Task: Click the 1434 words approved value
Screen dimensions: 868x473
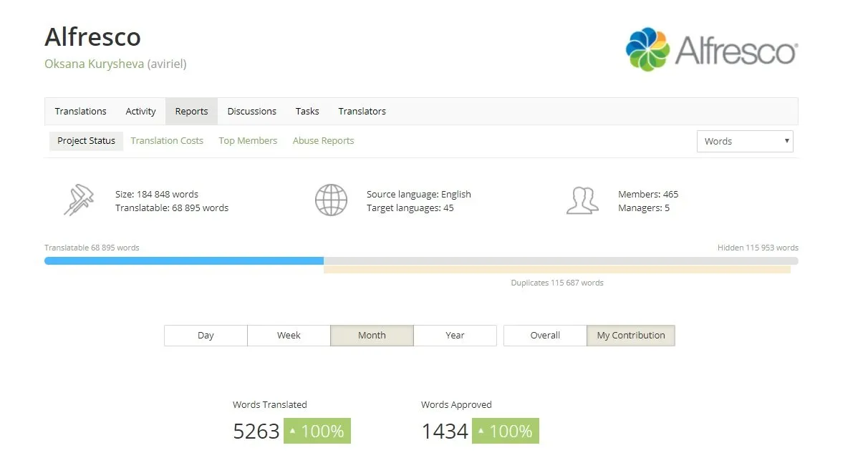Action: pos(445,431)
